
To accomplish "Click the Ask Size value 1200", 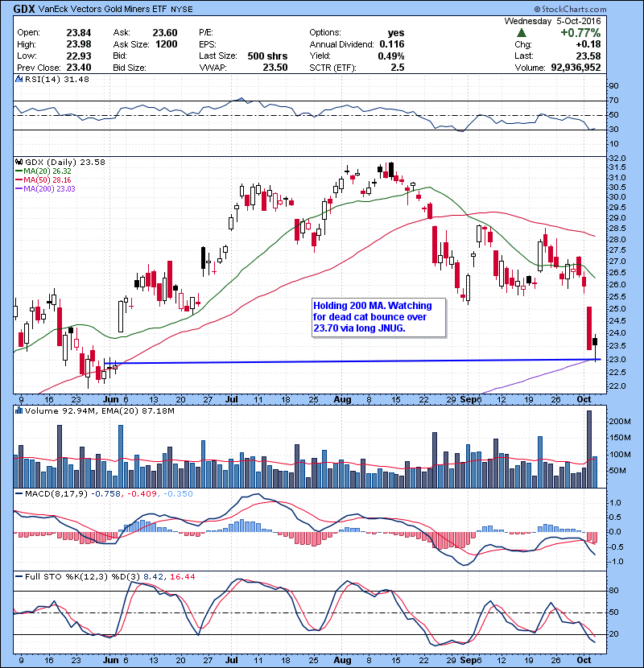I will pos(166,44).
